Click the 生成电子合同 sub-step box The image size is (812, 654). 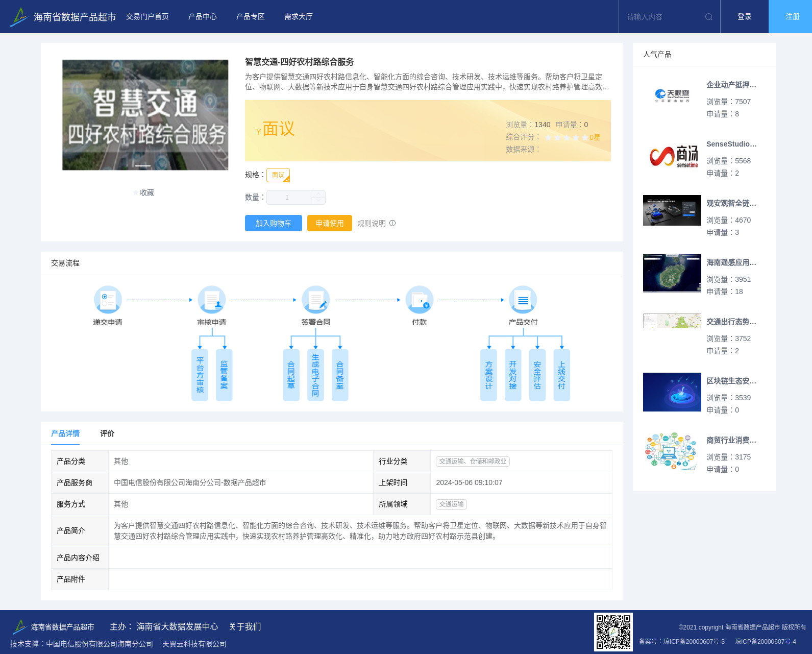point(315,375)
